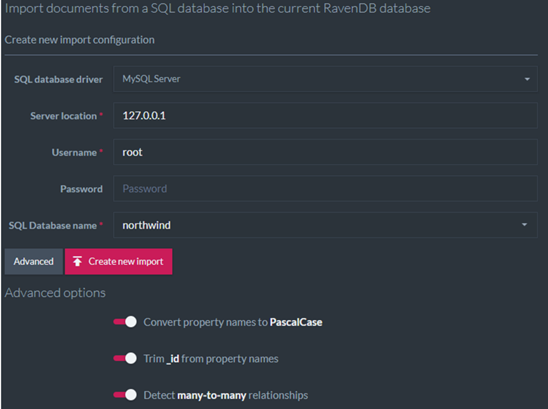Screen dimensions: 548x409
Task: Disable Trim _id from property names switch
Action: click(x=125, y=358)
